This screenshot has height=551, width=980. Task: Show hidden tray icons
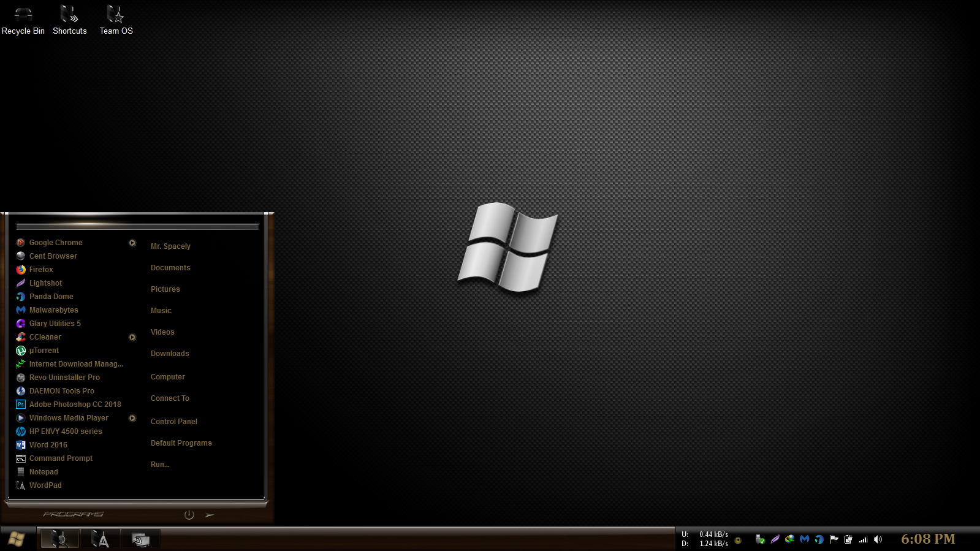click(738, 540)
